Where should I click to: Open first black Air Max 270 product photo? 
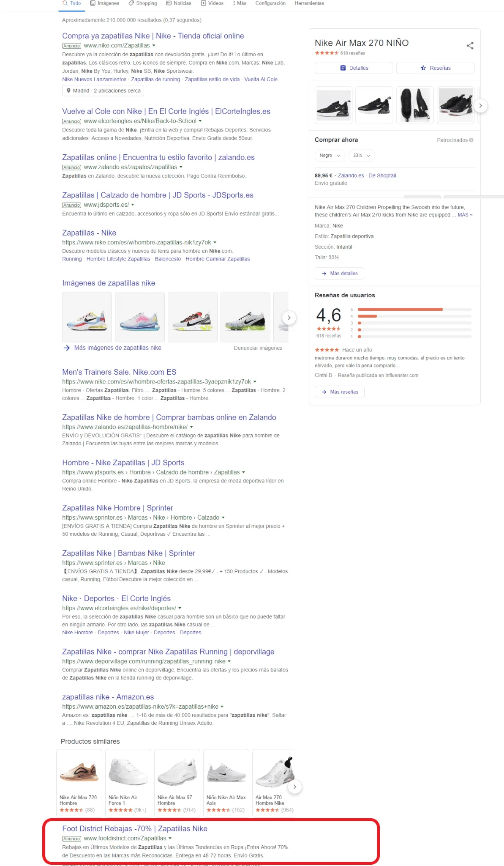pyautogui.click(x=334, y=105)
